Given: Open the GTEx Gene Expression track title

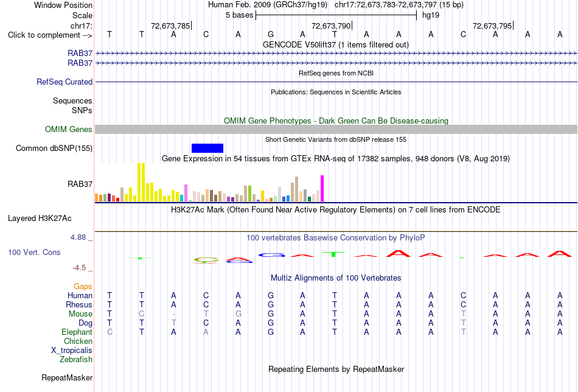Looking at the screenshot, I should [336, 159].
